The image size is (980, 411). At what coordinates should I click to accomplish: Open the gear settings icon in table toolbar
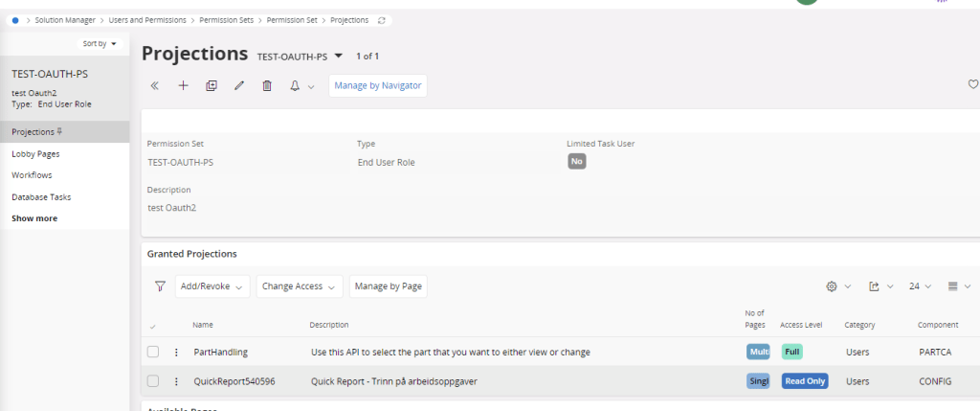[837, 286]
